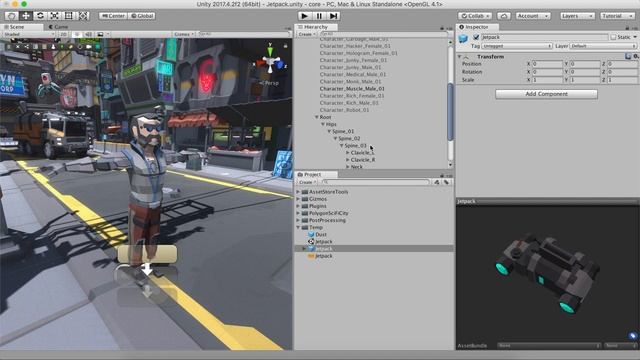
Task: Collapse Spine_03 node
Action: click(x=342, y=146)
